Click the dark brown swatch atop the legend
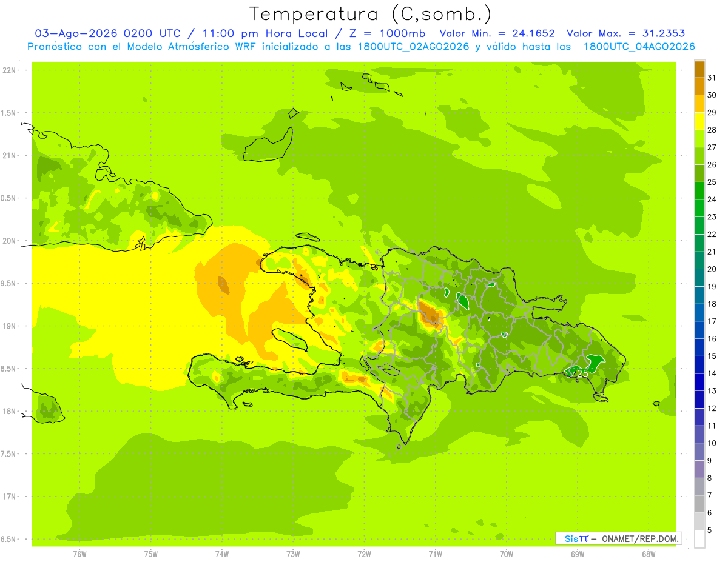The width and height of the screenshot is (728, 562). [699, 69]
